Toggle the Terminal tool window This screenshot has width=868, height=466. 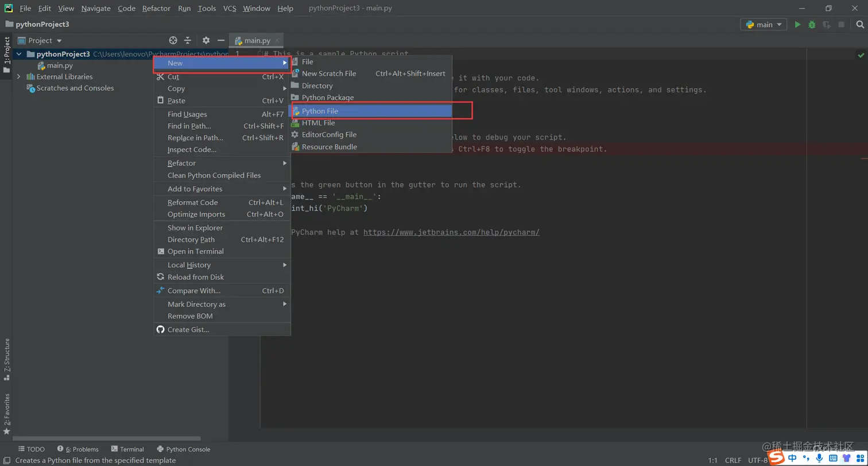(127, 449)
